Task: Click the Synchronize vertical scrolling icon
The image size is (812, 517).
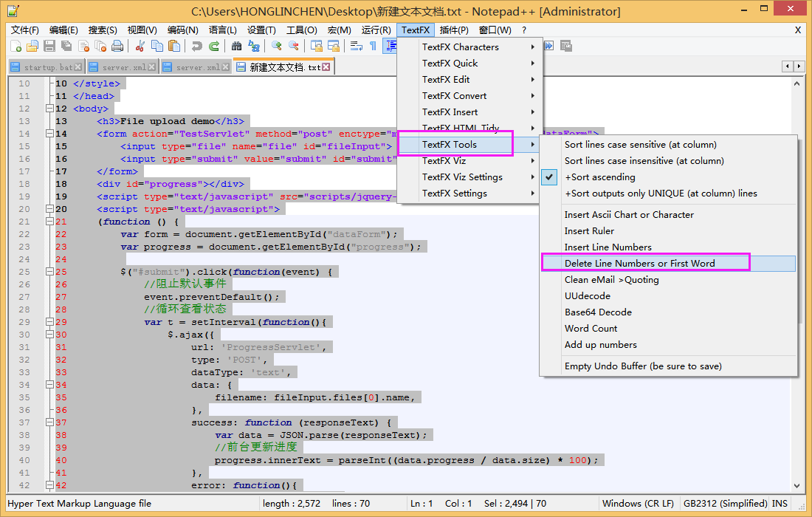Action: [x=317, y=46]
